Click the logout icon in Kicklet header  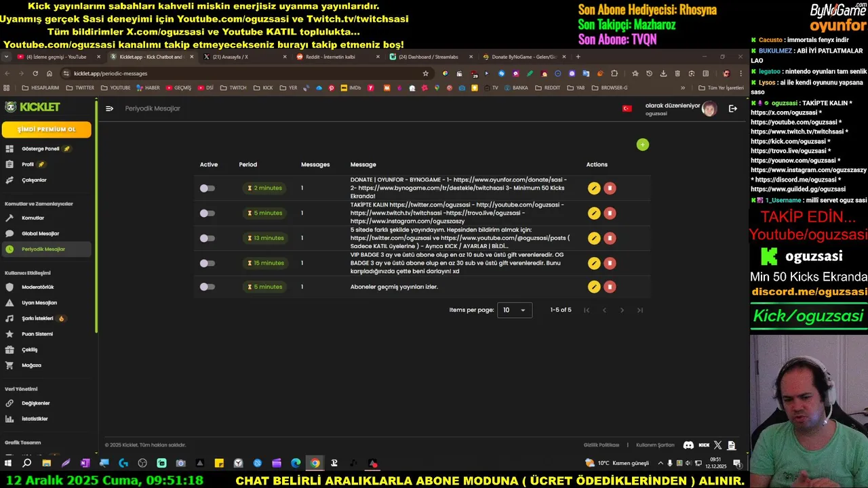click(732, 108)
